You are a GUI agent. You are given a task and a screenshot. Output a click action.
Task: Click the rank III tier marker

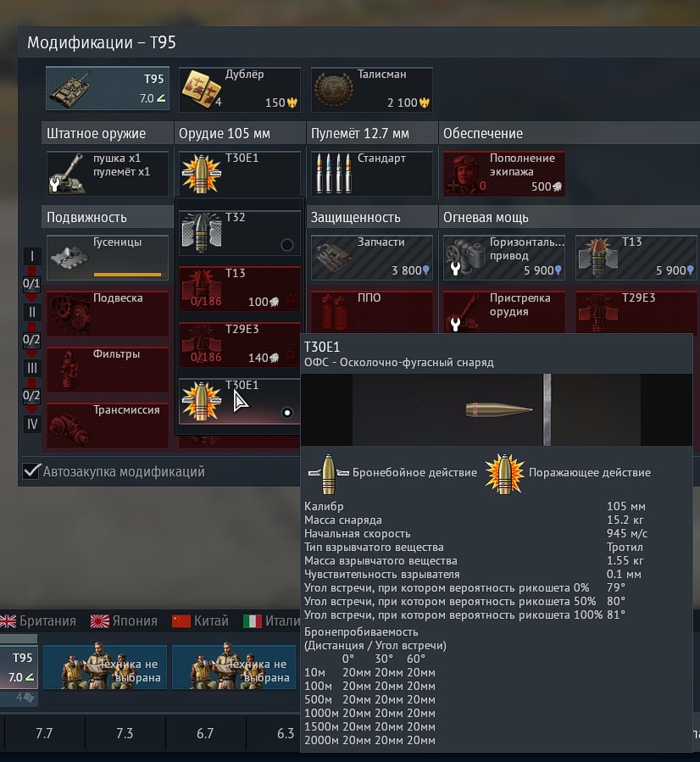32,368
